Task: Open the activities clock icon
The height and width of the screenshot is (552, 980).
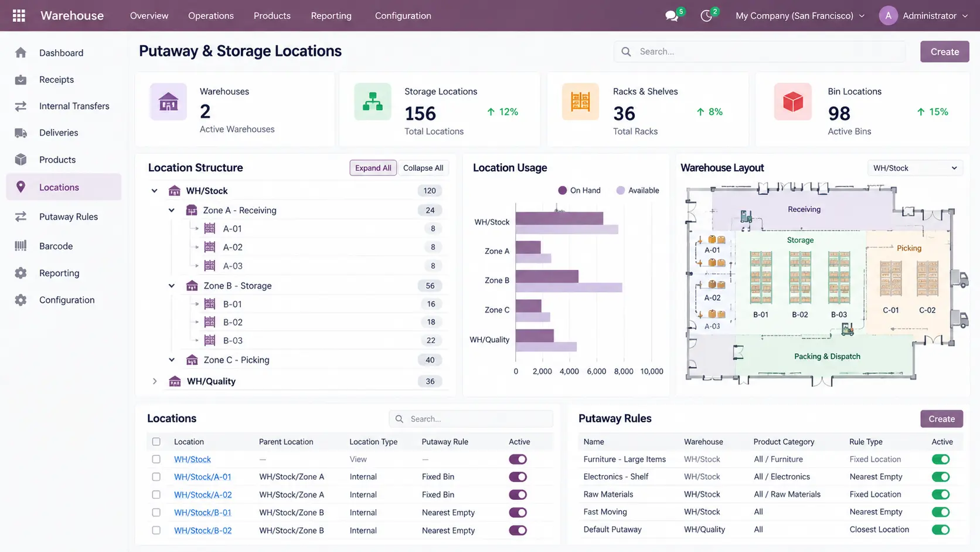Action: pos(706,16)
